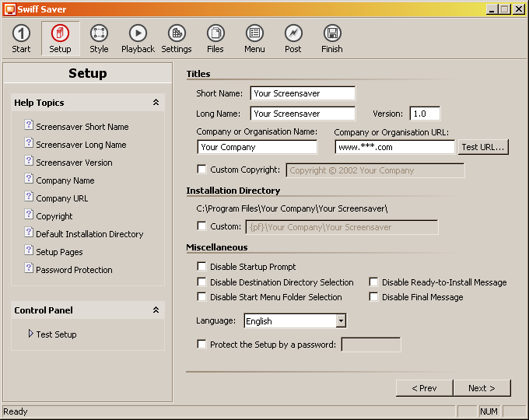Enable the Custom Copyright checkbox

[201, 169]
